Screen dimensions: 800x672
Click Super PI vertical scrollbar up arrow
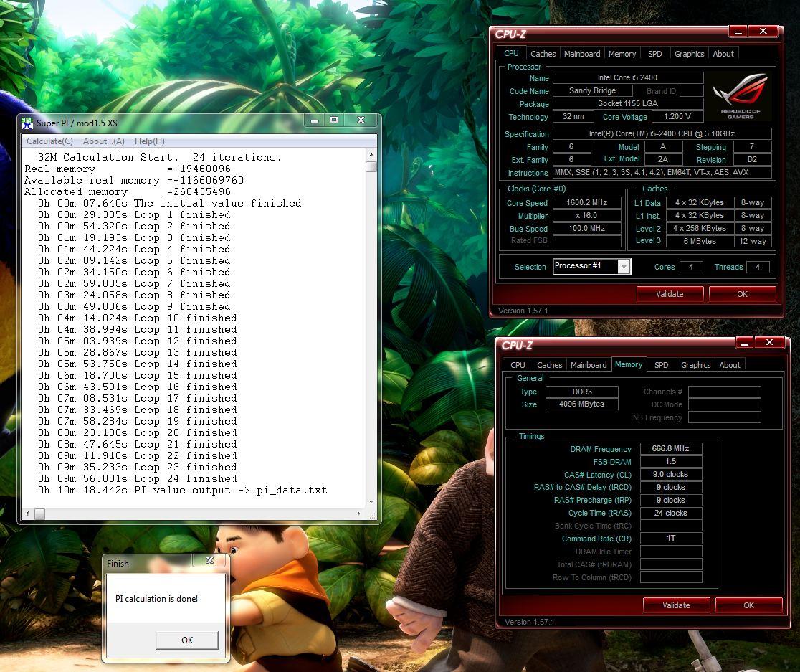(x=371, y=155)
